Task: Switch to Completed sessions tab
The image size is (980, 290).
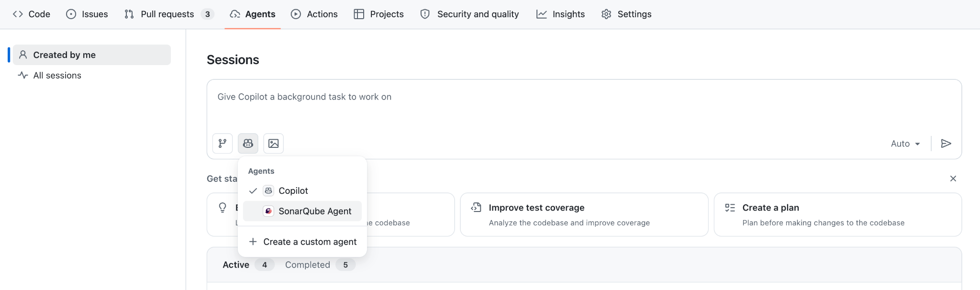Action: 320,265
